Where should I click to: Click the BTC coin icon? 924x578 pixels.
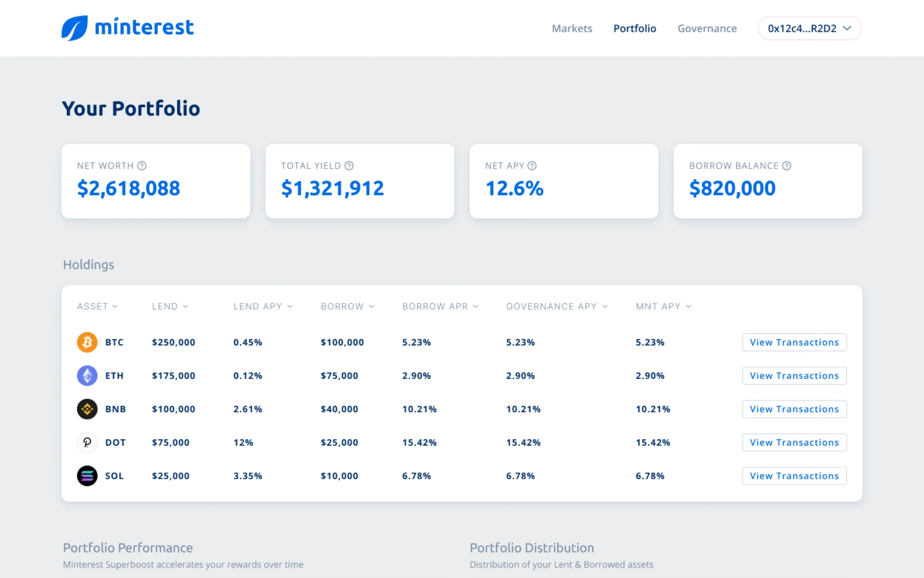[87, 342]
